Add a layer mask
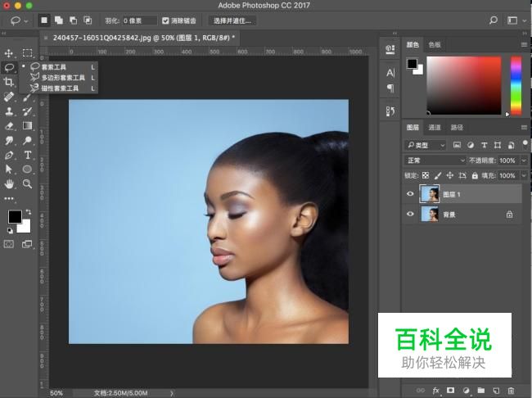 451,390
